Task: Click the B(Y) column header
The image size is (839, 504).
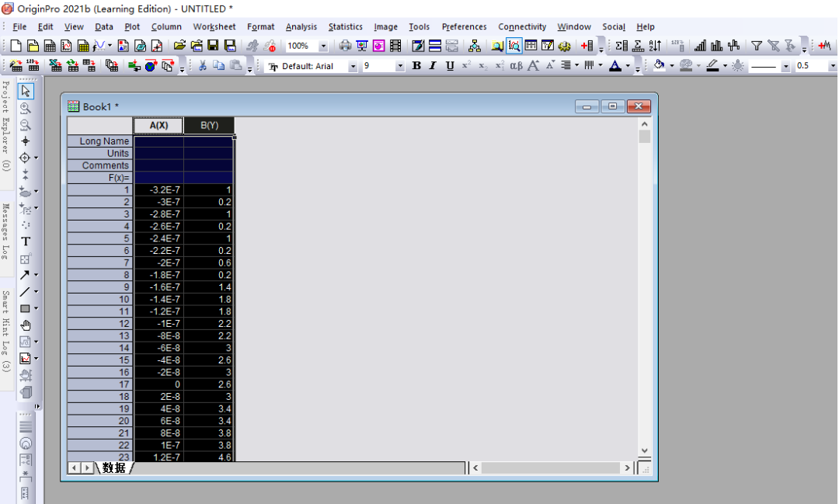Action: 209,125
